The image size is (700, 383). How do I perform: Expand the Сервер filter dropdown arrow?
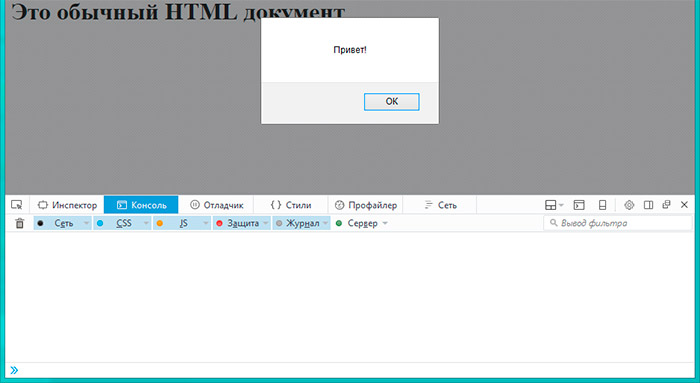click(x=385, y=223)
